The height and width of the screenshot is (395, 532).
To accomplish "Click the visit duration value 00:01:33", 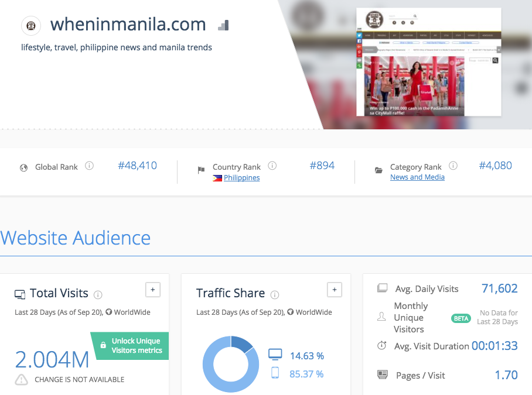I will 495,346.
